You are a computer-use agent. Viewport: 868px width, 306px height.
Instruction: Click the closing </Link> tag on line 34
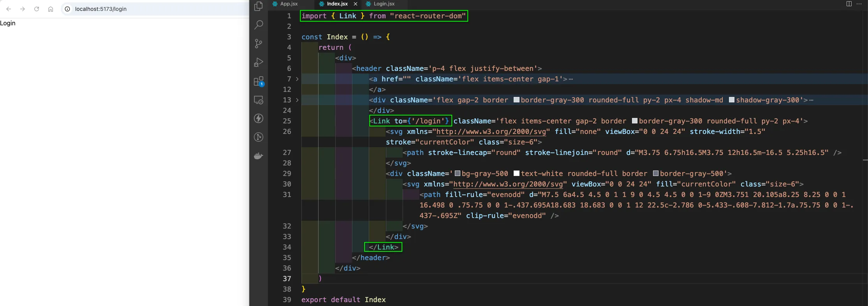384,247
